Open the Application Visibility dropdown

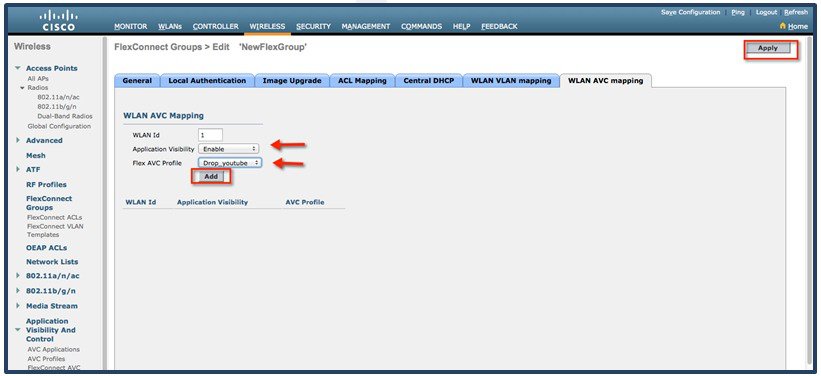point(228,149)
